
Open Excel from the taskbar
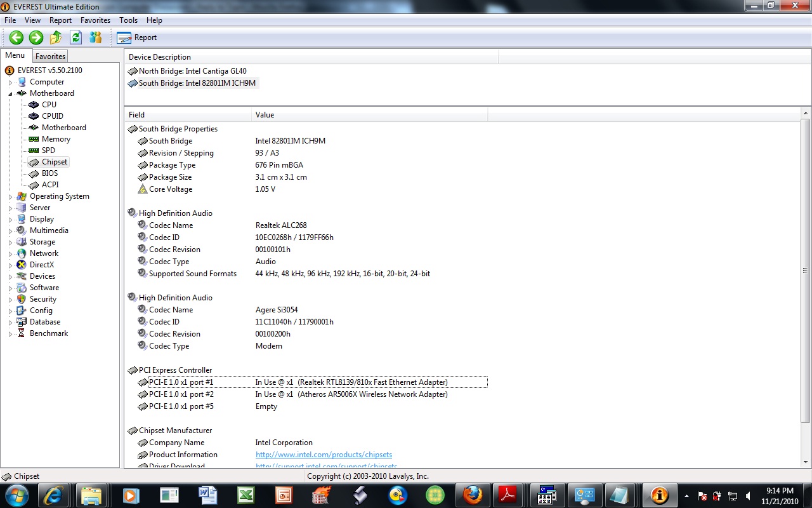coord(246,495)
